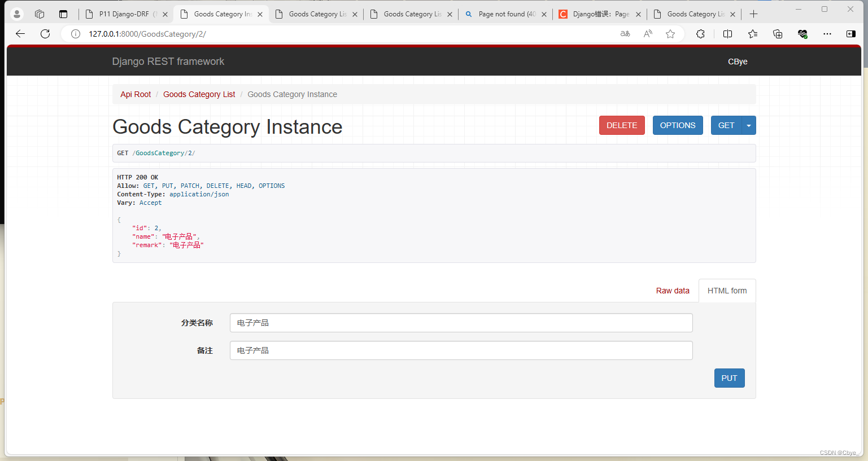Reload the page with refresh icon
The image size is (868, 461).
coord(45,34)
